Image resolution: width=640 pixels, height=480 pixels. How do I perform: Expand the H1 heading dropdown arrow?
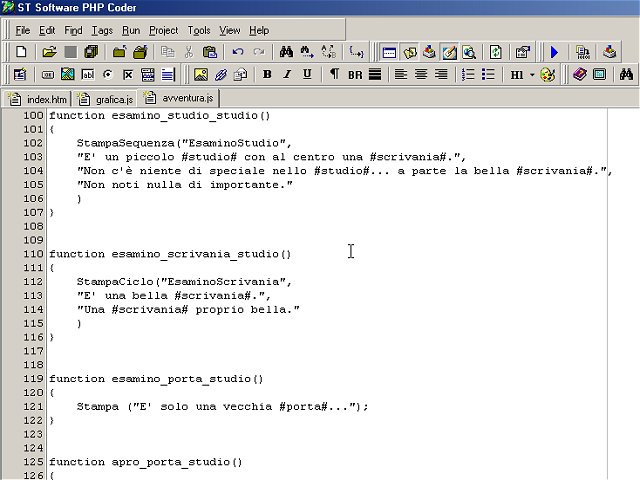532,75
